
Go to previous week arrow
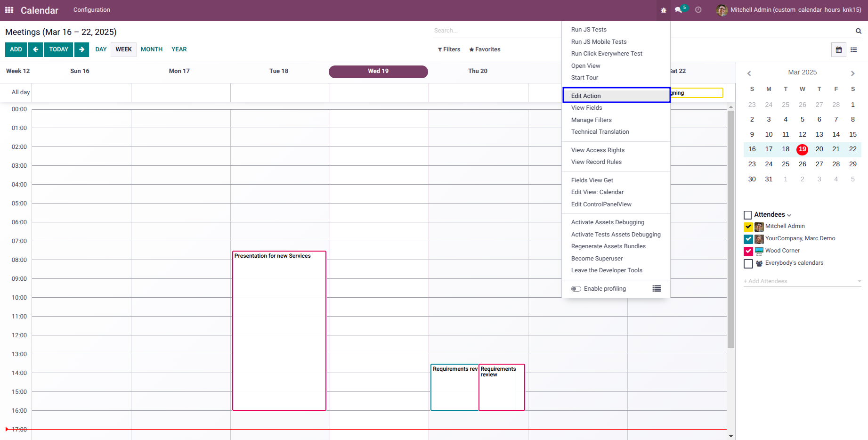35,49
